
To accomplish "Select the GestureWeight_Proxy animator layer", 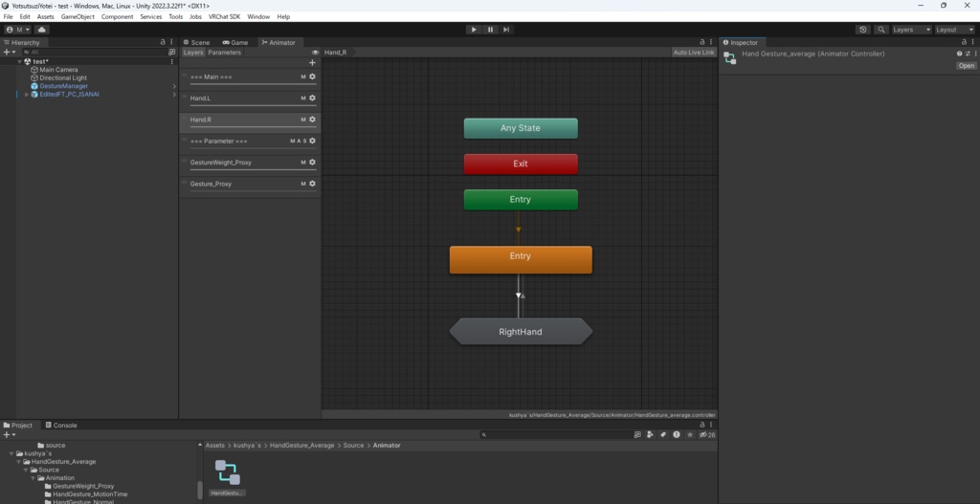I will pyautogui.click(x=250, y=164).
